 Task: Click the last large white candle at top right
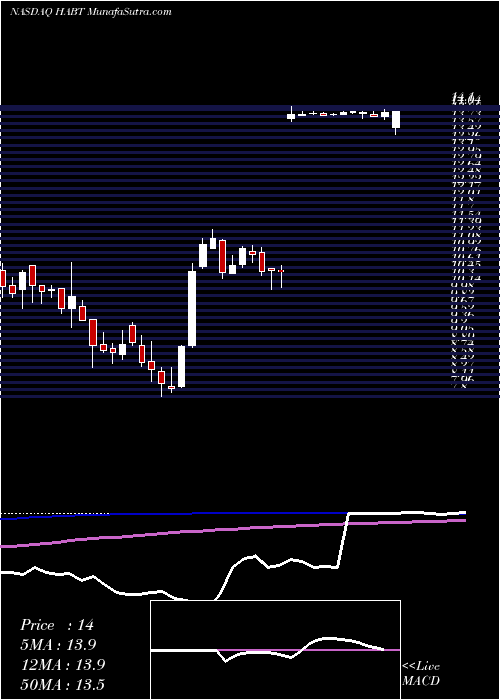(396, 120)
